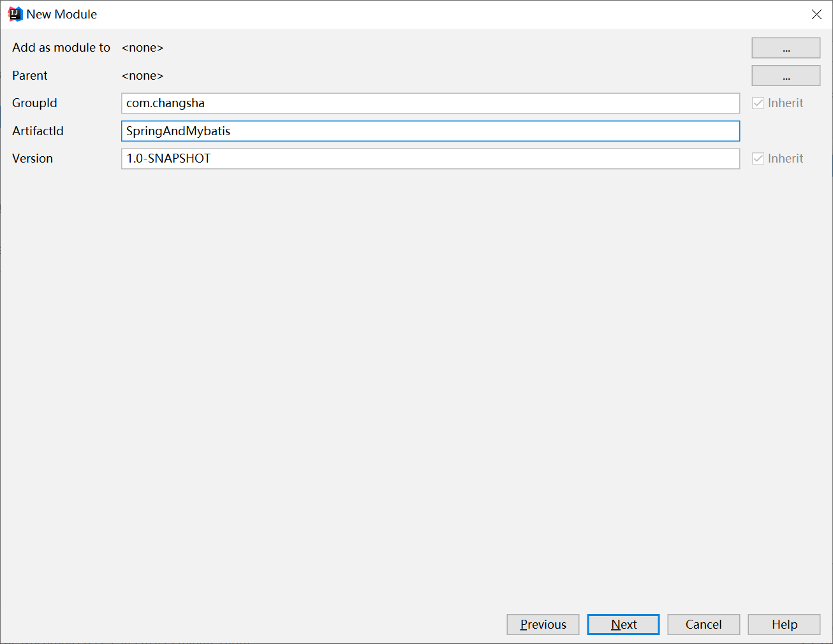Open browse button for Parent
This screenshot has height=644, width=833.
click(x=786, y=75)
